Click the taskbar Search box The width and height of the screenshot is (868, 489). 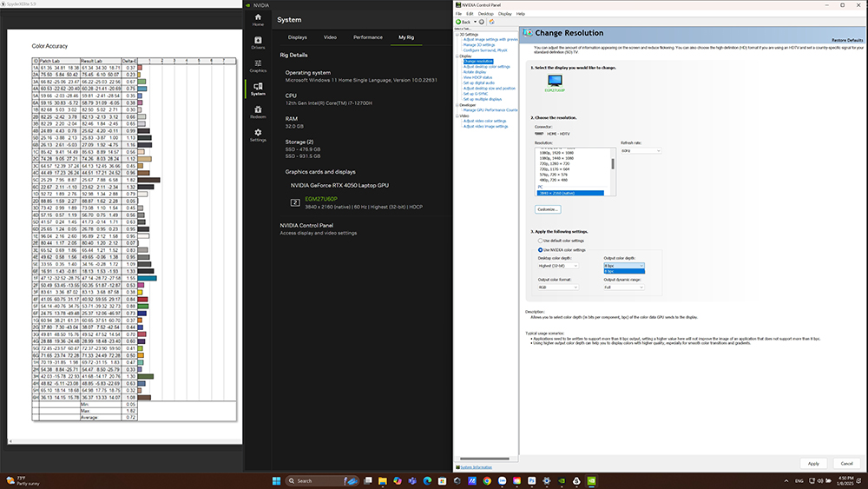(x=322, y=480)
